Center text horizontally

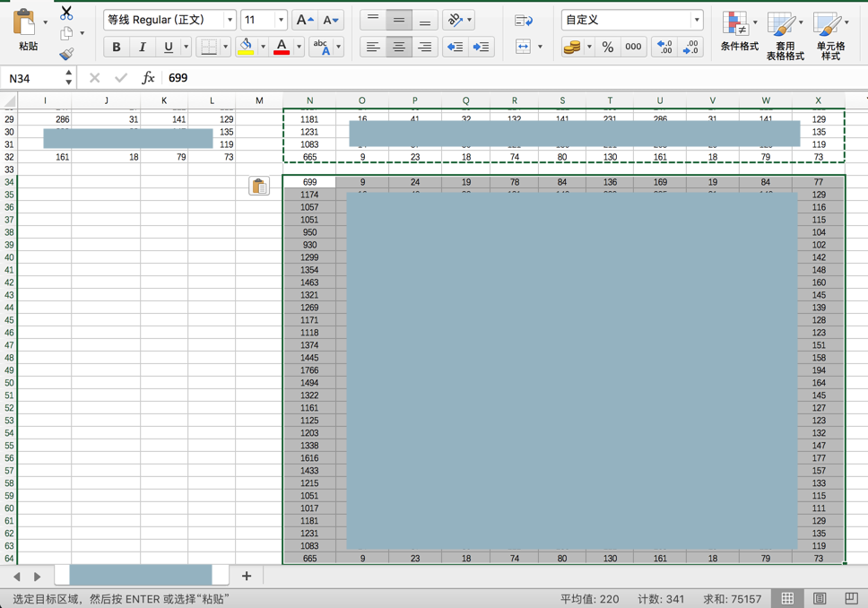[398, 47]
